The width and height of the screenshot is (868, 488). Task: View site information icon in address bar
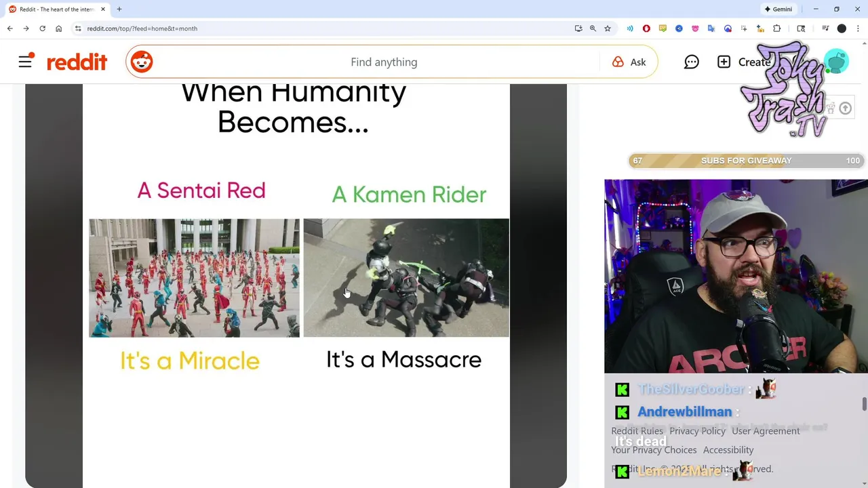point(78,28)
